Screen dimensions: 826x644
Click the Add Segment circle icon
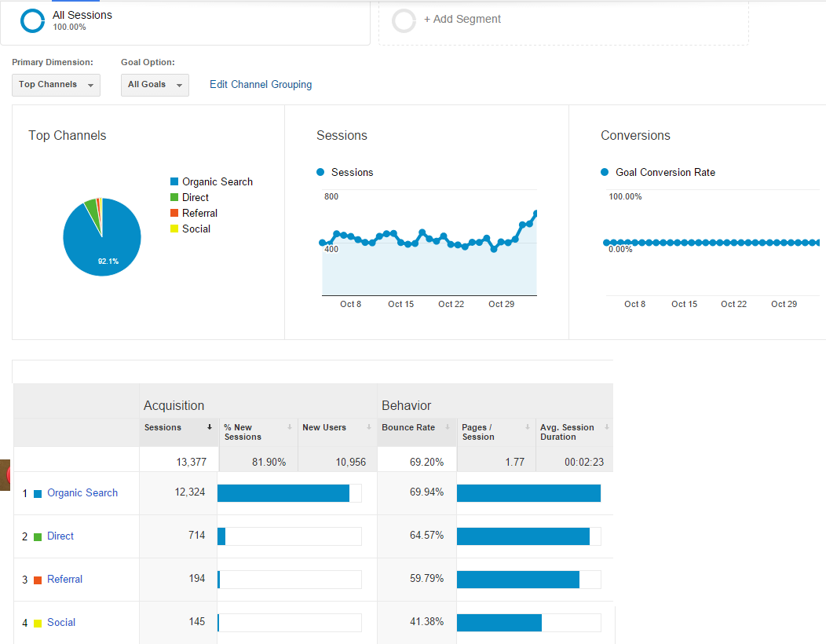404,21
